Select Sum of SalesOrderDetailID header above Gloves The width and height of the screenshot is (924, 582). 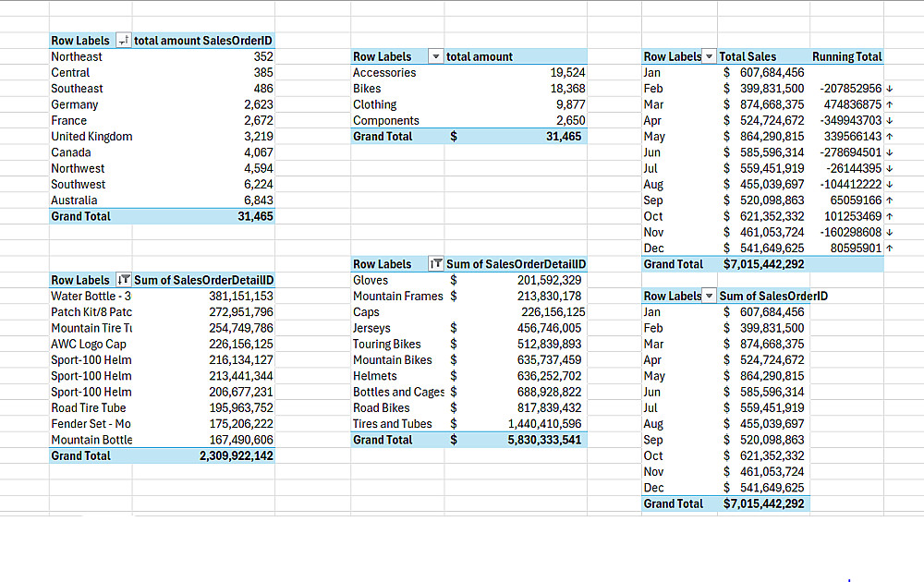(x=516, y=264)
